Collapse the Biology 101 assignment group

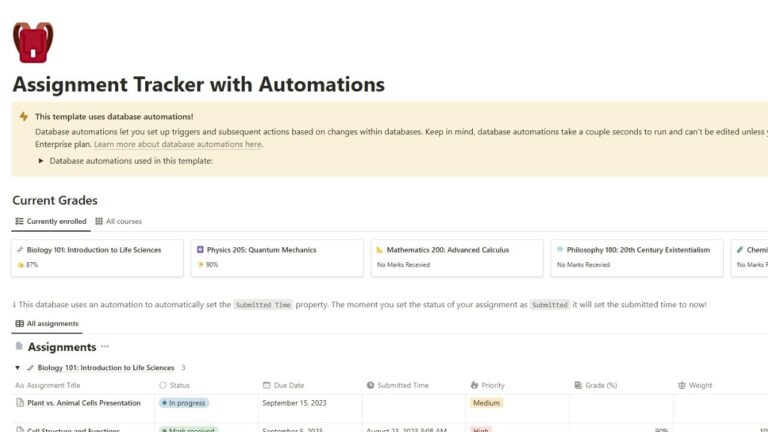point(18,368)
